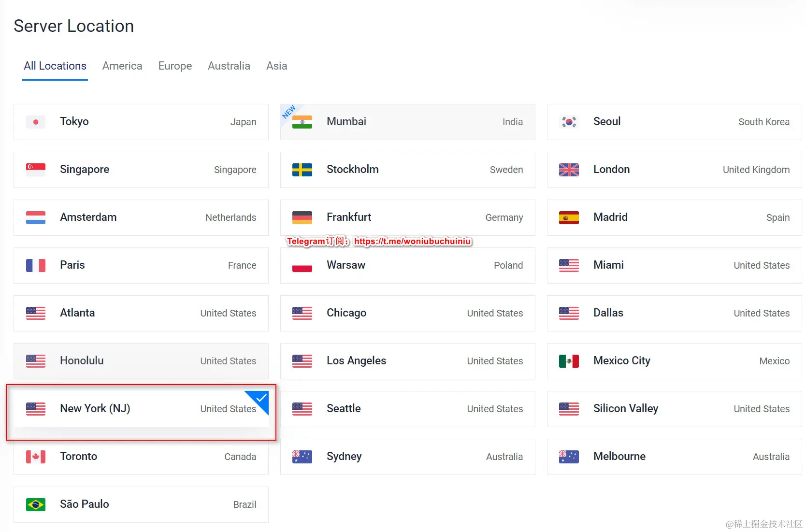Click the Brazil country label
The width and height of the screenshot is (806, 532).
(x=245, y=504)
